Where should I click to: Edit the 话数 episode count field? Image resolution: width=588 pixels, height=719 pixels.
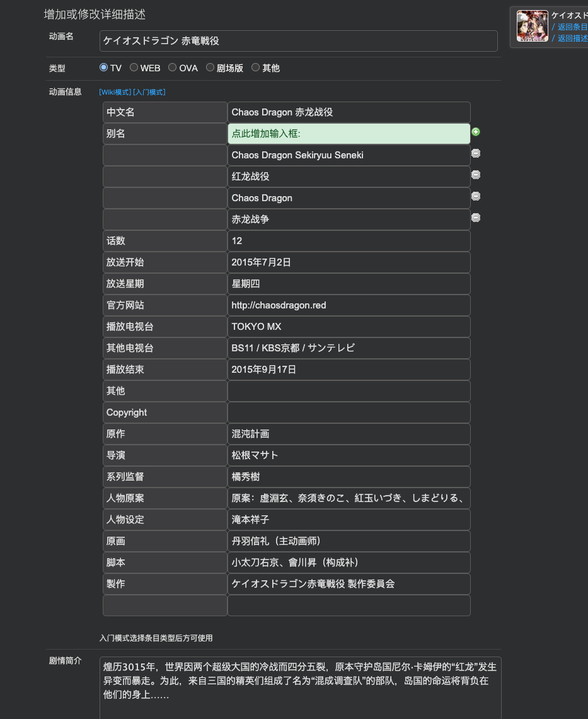349,241
